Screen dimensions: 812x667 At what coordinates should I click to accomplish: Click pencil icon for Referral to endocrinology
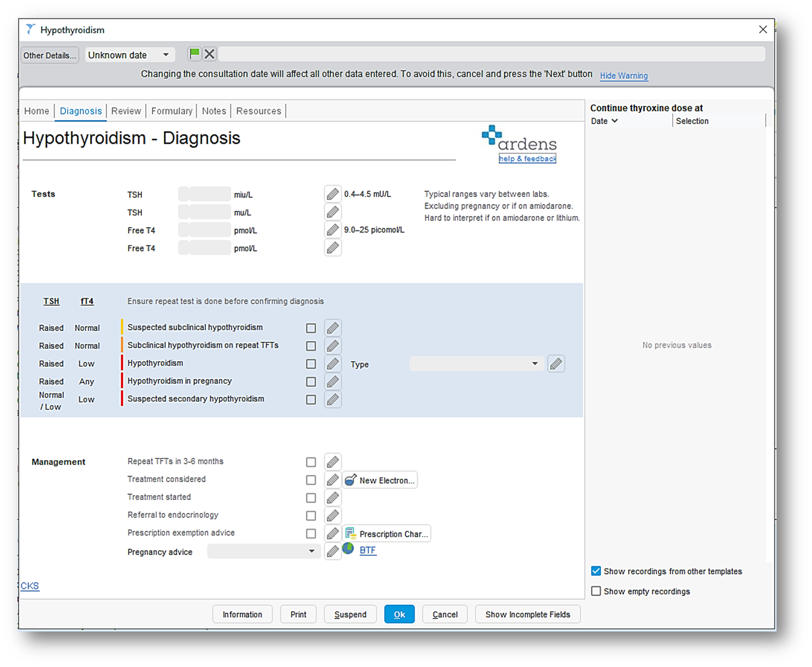click(x=333, y=515)
